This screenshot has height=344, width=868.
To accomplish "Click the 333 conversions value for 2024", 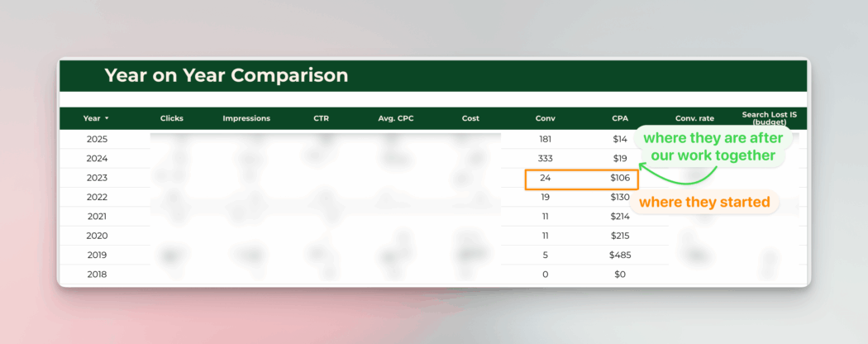I will click(545, 159).
